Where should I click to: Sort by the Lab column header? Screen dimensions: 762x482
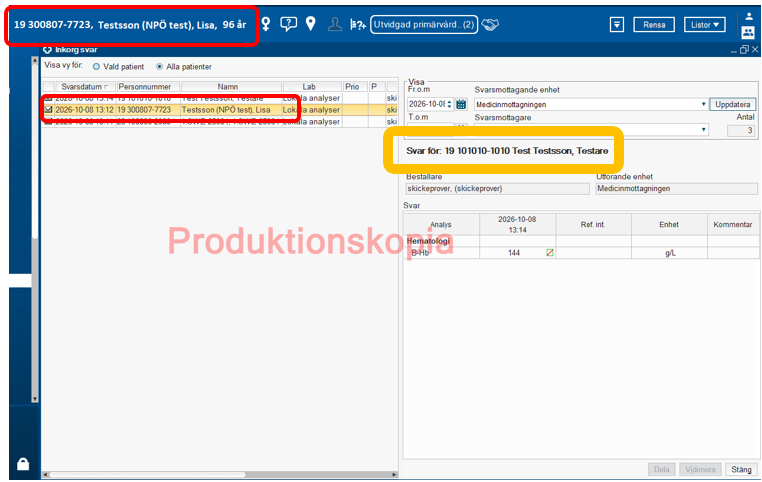[x=312, y=86]
